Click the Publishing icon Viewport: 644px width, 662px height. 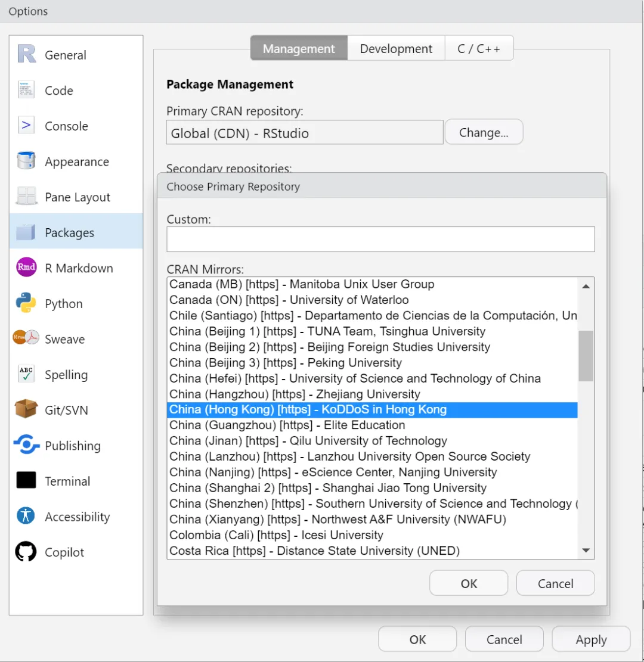point(26,445)
